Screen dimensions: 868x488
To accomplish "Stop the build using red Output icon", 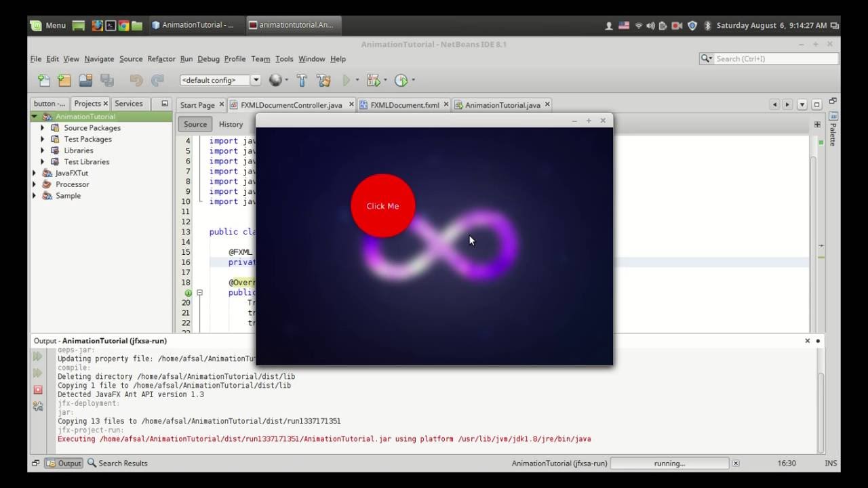I will click(38, 390).
